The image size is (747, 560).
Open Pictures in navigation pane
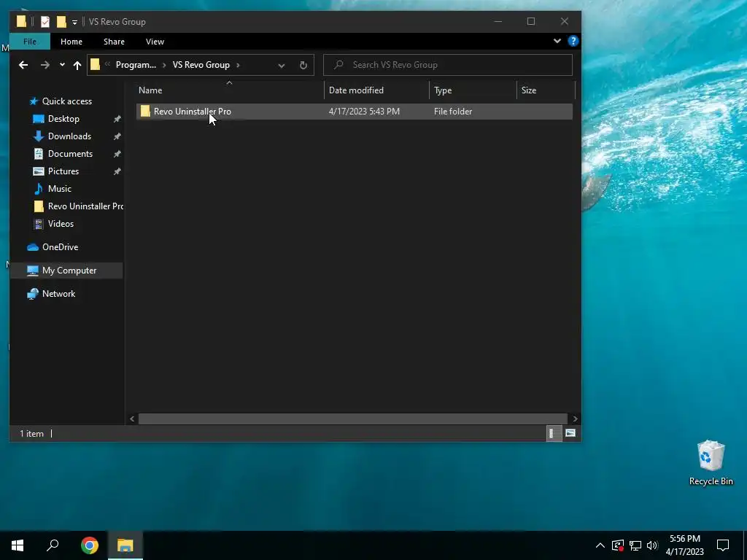click(x=63, y=171)
